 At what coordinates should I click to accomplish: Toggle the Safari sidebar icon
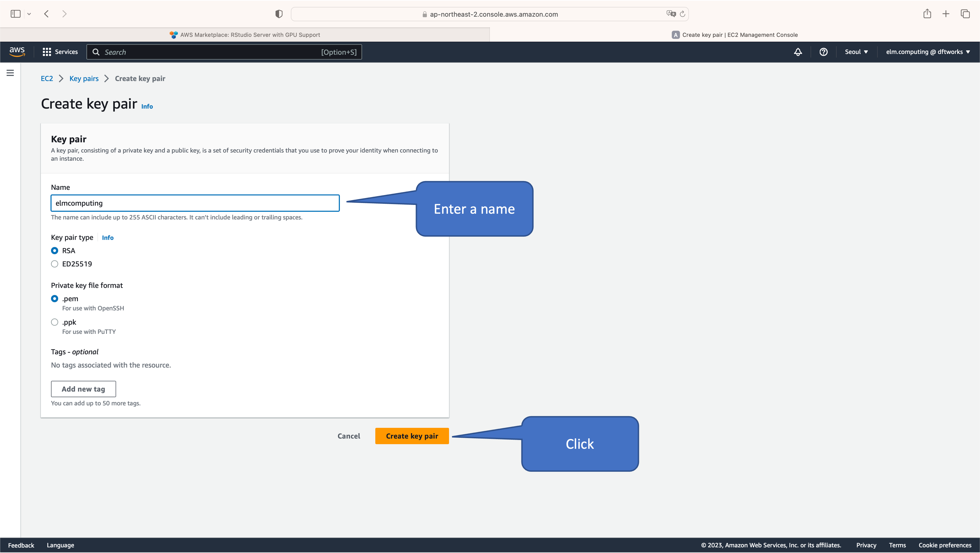pos(15,14)
